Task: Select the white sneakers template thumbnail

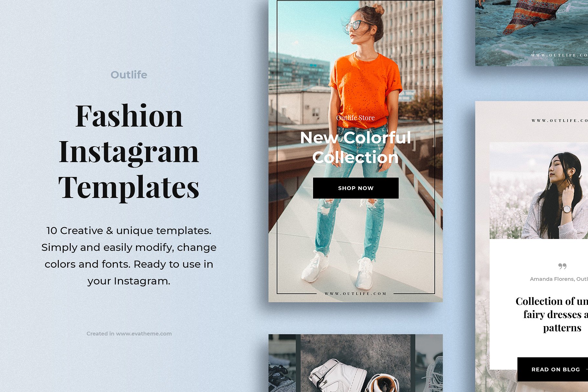Action: point(355,363)
